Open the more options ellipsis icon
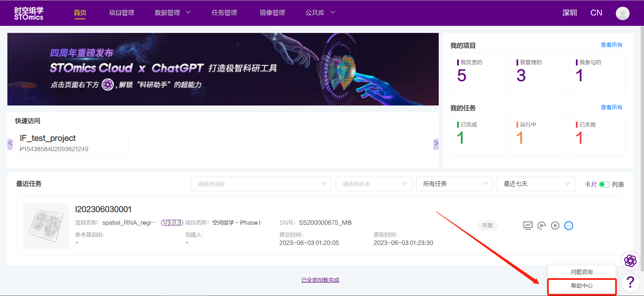The width and height of the screenshot is (644, 296). pyautogui.click(x=569, y=225)
